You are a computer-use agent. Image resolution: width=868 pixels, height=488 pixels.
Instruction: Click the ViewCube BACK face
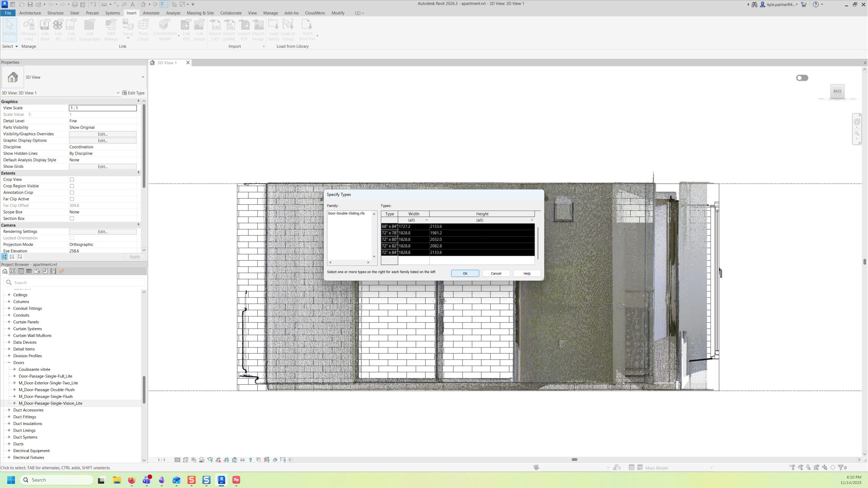(x=837, y=91)
